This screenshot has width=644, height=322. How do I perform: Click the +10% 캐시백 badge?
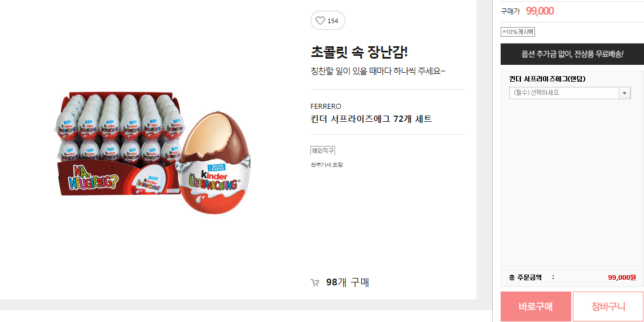(518, 32)
